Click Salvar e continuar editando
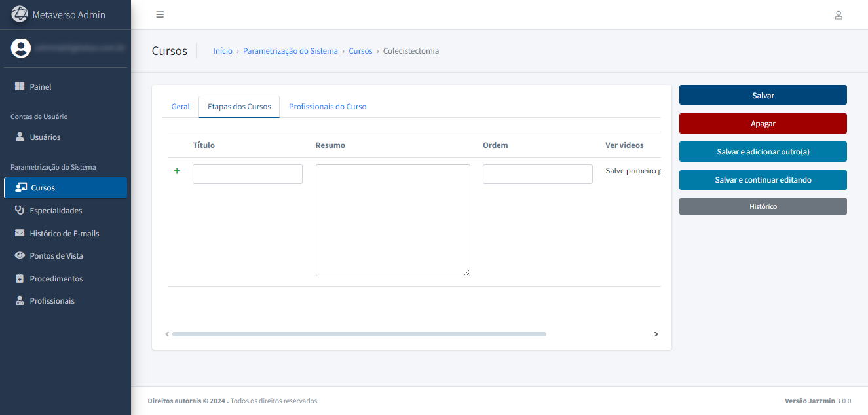Screen dimensions: 868x415 (x=763, y=180)
